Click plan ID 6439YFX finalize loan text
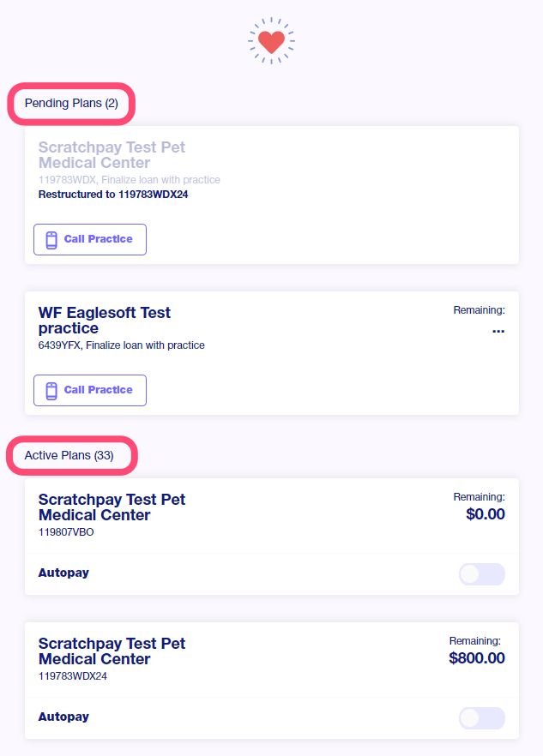The height and width of the screenshot is (756, 543). pos(122,345)
